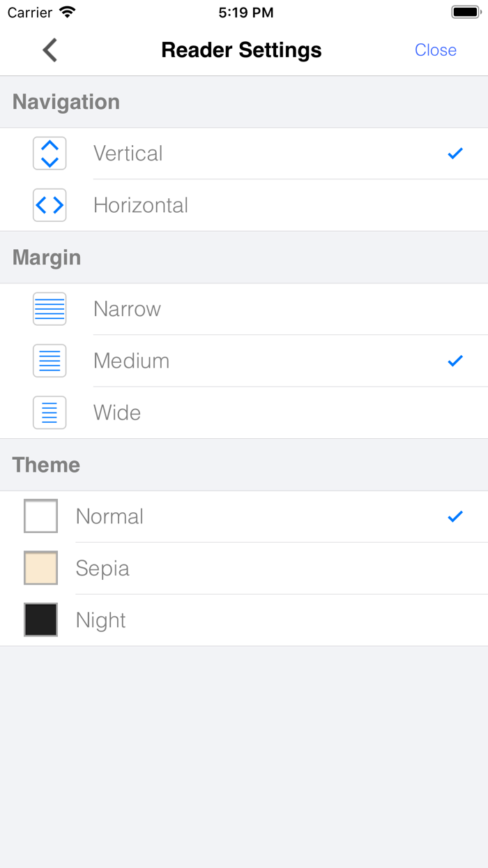Tap the narrow margin lines icon

click(49, 309)
